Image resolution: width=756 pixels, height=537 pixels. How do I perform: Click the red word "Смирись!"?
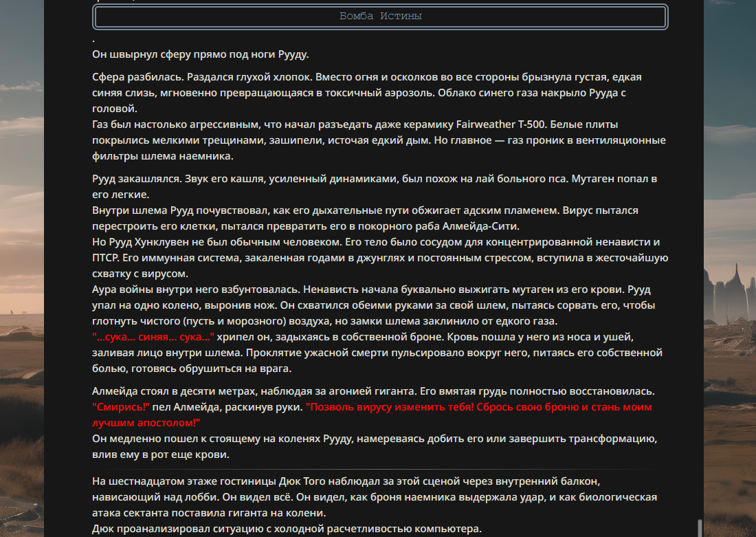(x=121, y=407)
